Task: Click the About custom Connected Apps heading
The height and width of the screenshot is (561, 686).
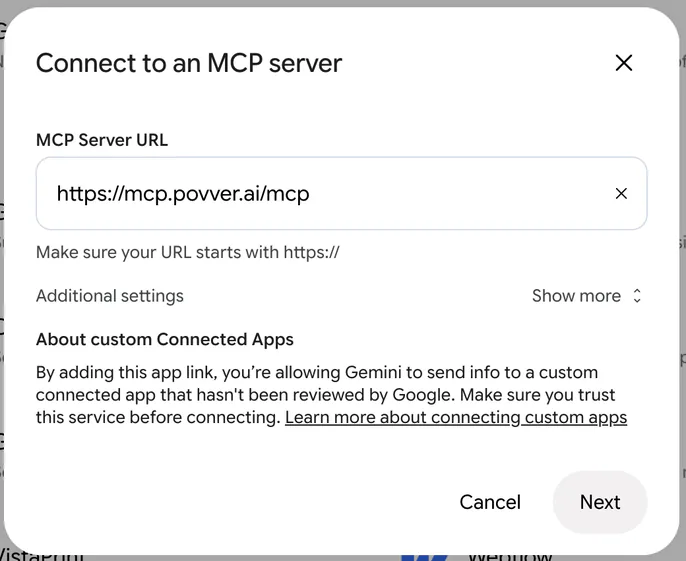Action: [x=164, y=340]
